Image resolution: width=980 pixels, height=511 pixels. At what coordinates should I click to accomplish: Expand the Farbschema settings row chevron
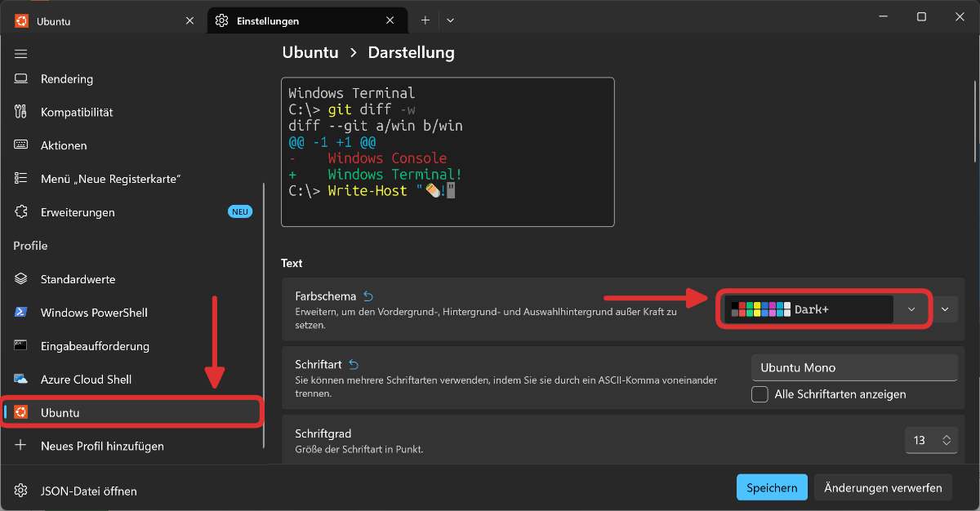point(945,309)
